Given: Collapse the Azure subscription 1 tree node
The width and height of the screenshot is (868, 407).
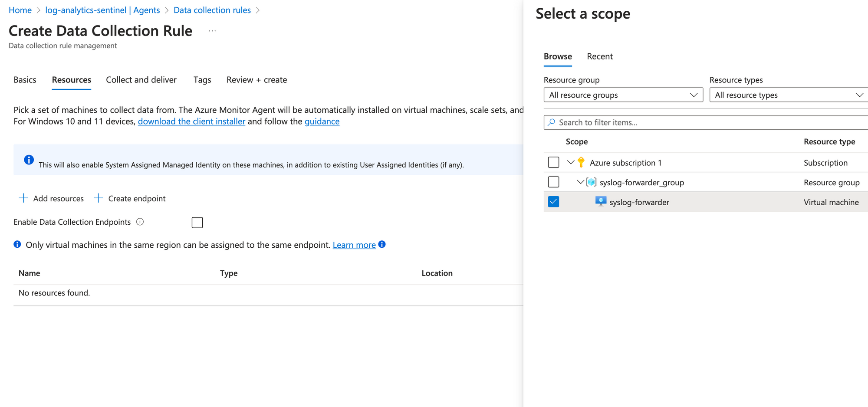Looking at the screenshot, I should [x=571, y=163].
